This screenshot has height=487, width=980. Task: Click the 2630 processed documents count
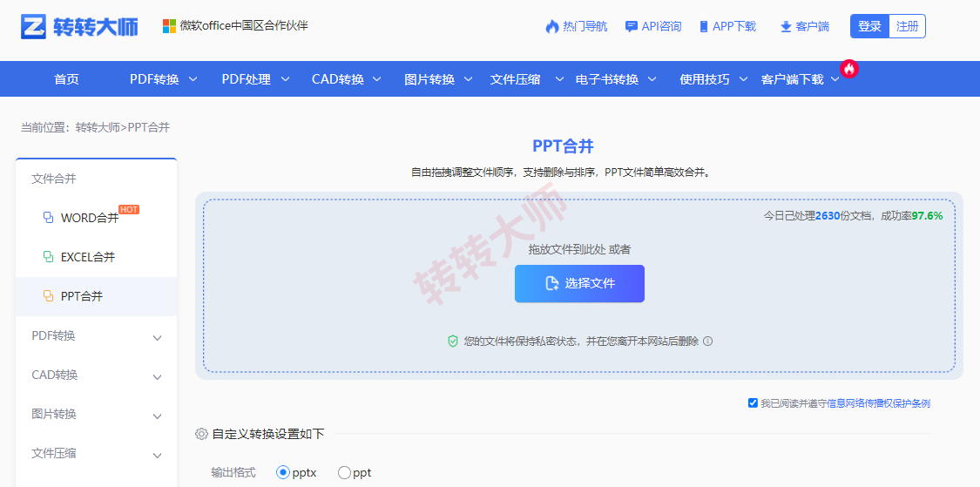[828, 216]
